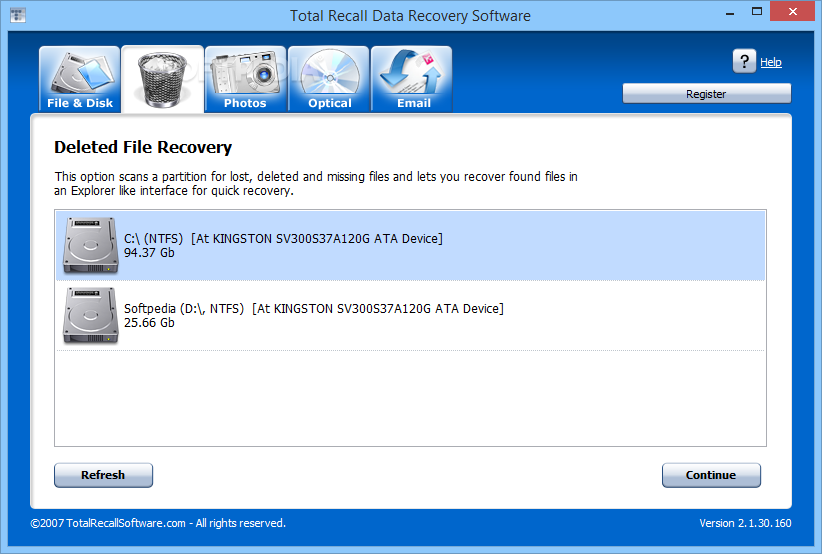
Task: Click the application icon in title bar
Action: (18, 15)
